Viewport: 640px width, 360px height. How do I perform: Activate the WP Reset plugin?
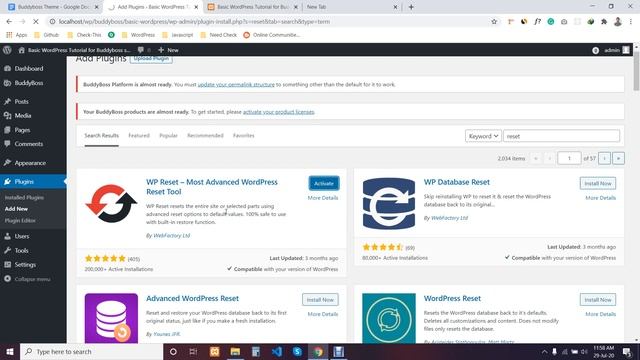click(x=324, y=183)
